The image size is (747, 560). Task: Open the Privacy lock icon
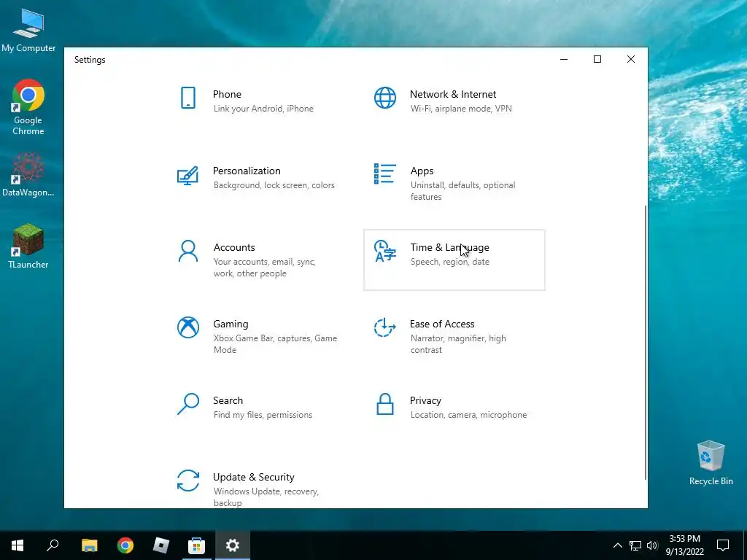click(385, 404)
